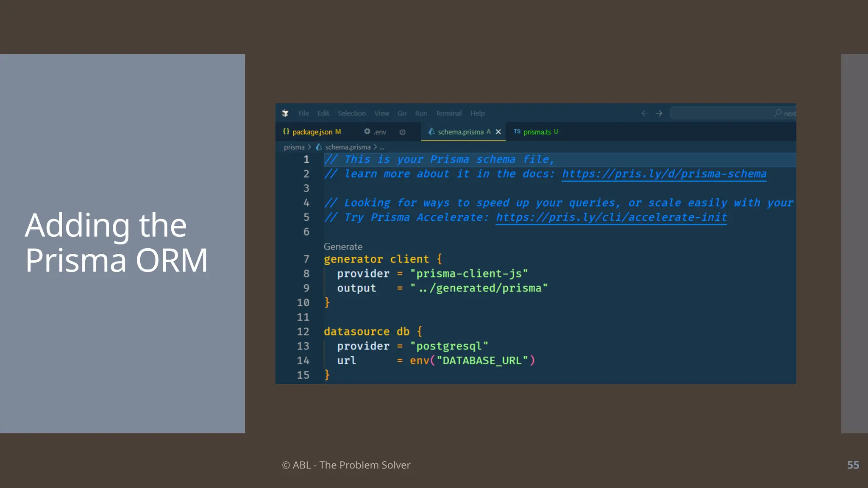
Task: Click the Generate code lens
Action: (343, 247)
